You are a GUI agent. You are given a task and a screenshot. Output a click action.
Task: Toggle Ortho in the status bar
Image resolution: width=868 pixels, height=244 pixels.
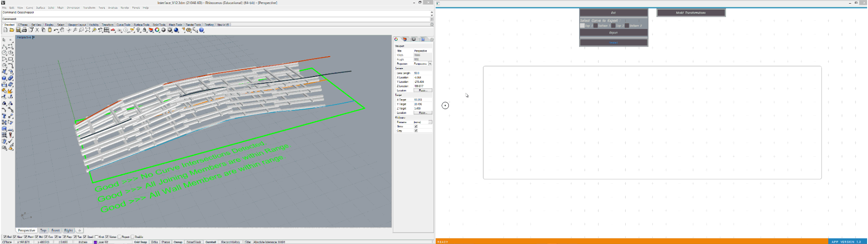[154, 242]
